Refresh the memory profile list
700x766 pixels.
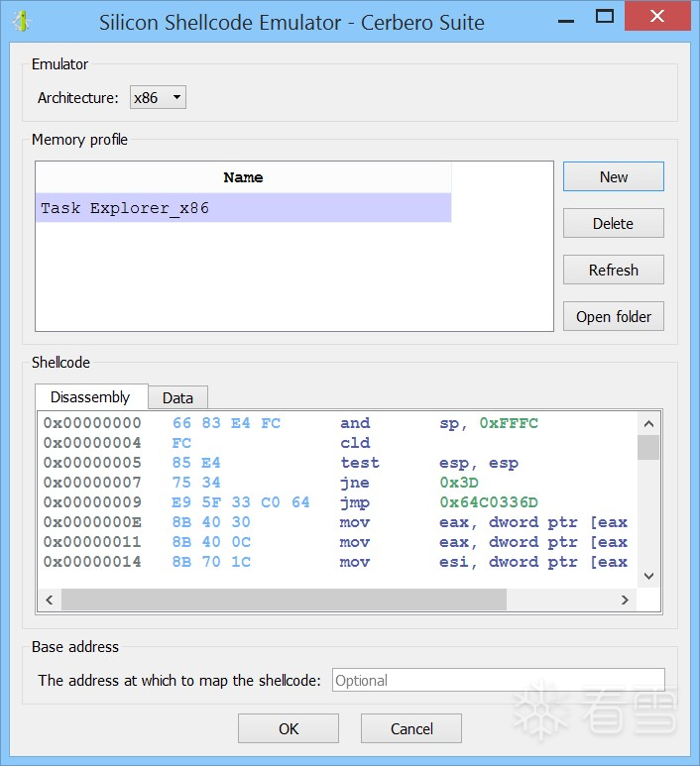tap(614, 270)
